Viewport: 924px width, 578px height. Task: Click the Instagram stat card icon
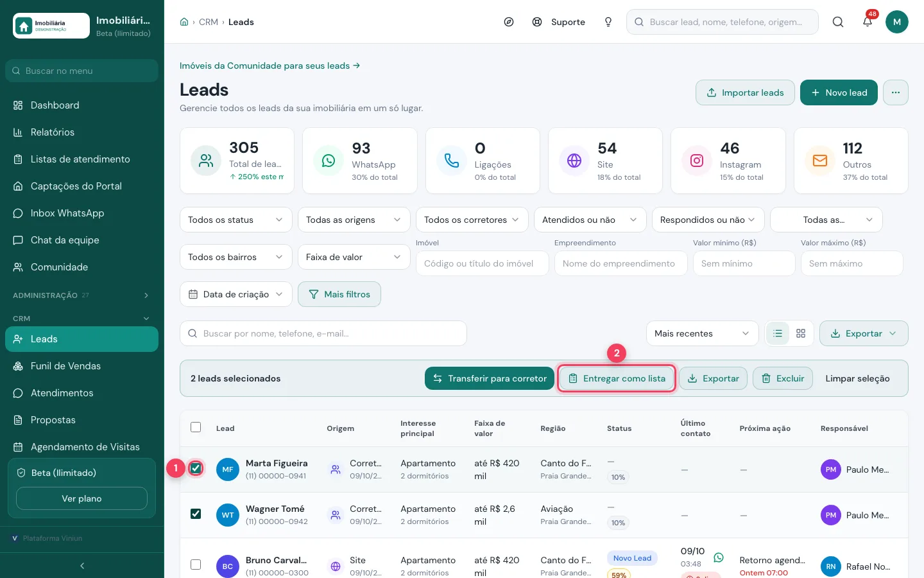pyautogui.click(x=697, y=161)
